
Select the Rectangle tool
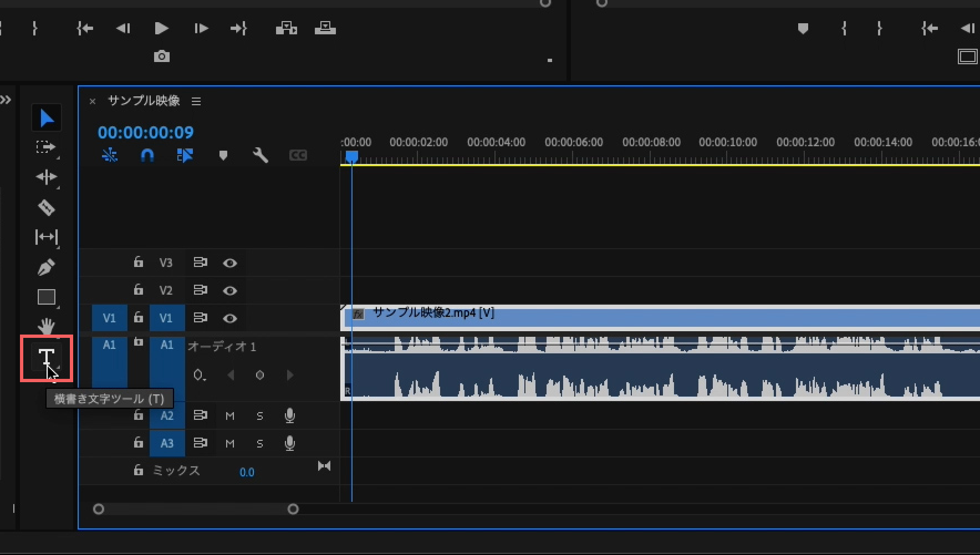point(46,297)
